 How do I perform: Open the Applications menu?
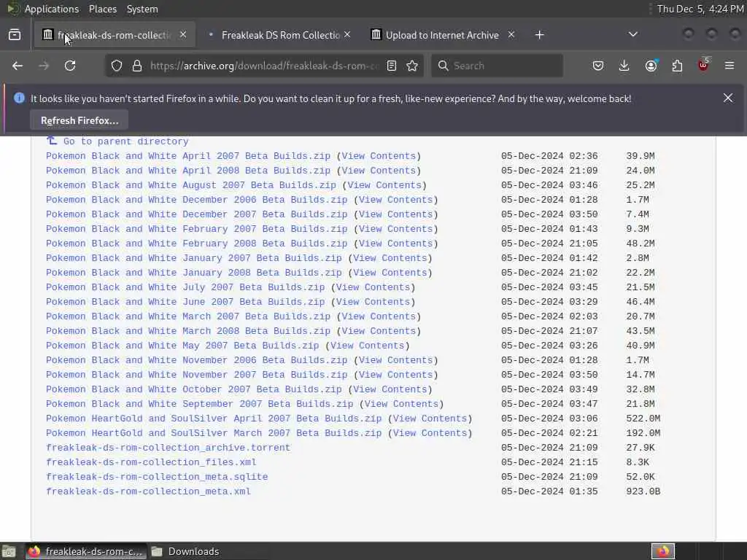pos(52,9)
